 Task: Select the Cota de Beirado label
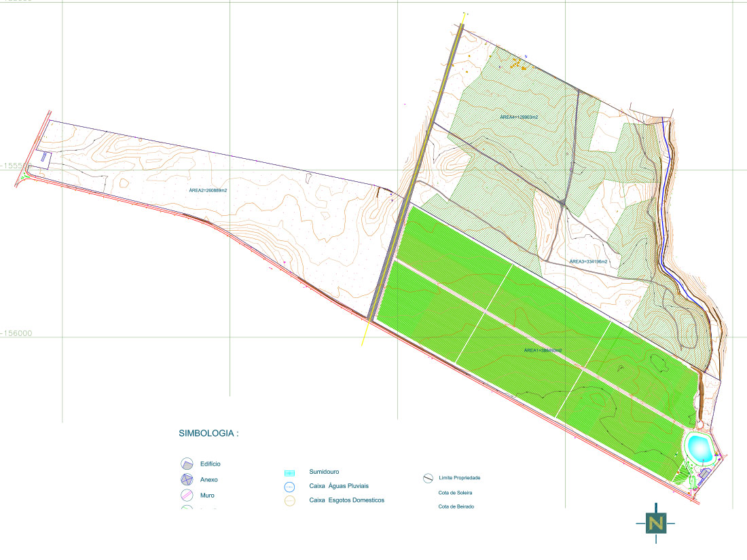tap(456, 506)
